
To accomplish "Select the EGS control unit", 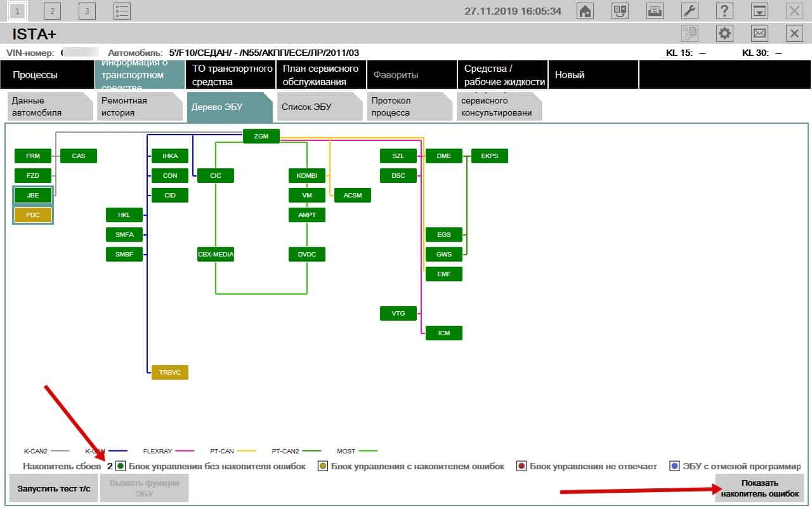I will (444, 234).
